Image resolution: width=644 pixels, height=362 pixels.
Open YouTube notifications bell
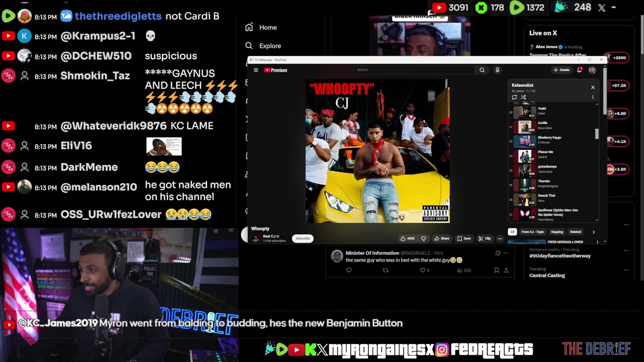(x=580, y=70)
